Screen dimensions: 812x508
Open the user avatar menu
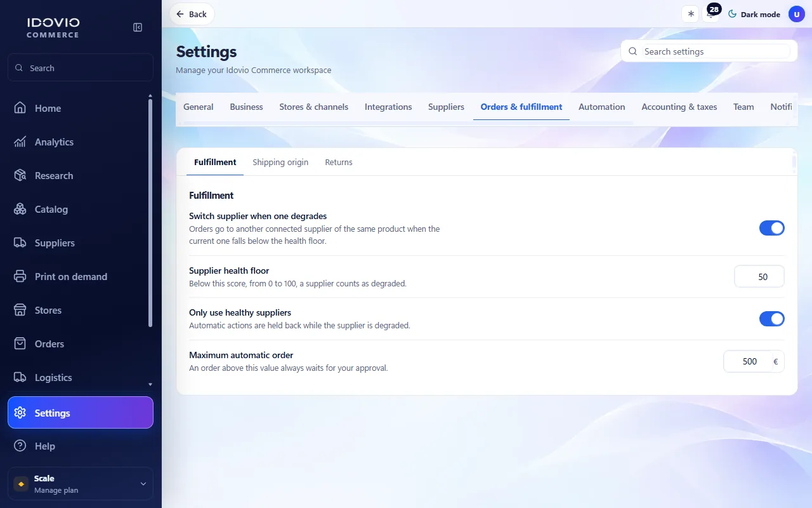(797, 14)
